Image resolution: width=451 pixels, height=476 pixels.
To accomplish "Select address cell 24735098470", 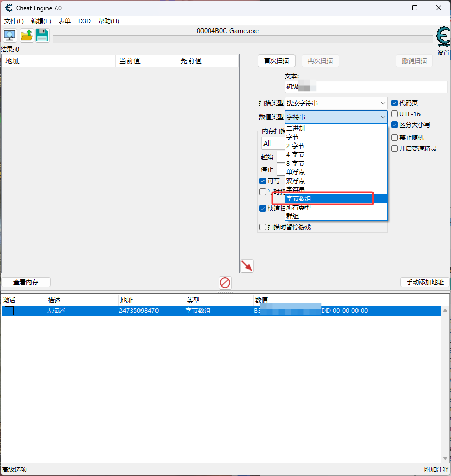I will pos(139,311).
